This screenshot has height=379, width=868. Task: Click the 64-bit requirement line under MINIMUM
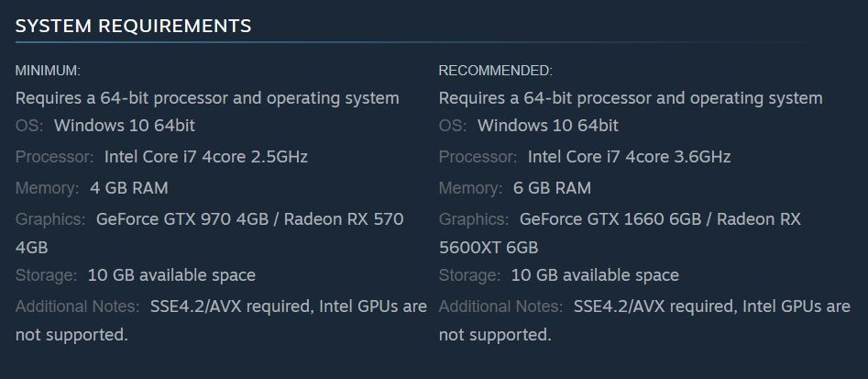coord(207,98)
